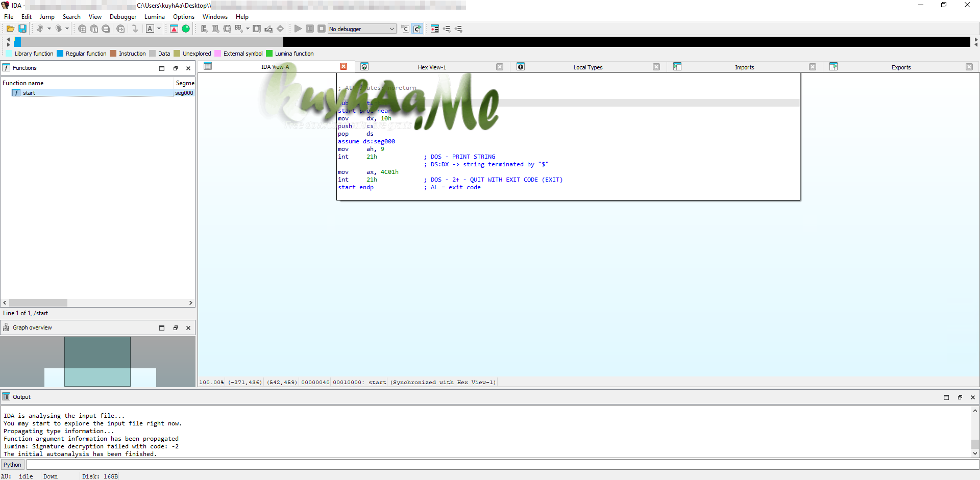This screenshot has width=980, height=480.
Task: Open the Jump menu
Action: (47, 17)
